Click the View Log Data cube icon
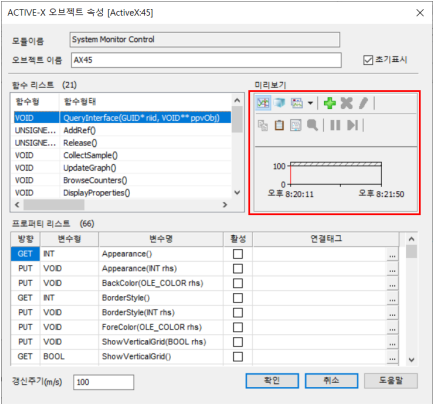Image resolution: width=434 pixels, height=405 pixels. pos(280,103)
